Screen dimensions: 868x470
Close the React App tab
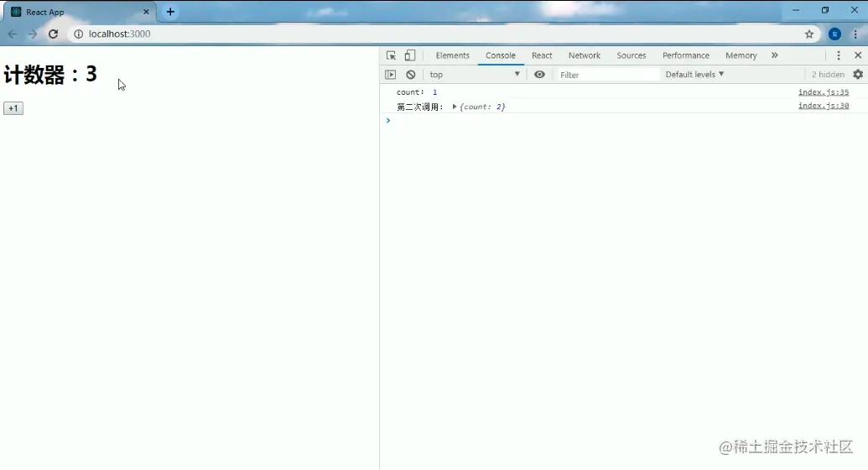[x=146, y=12]
